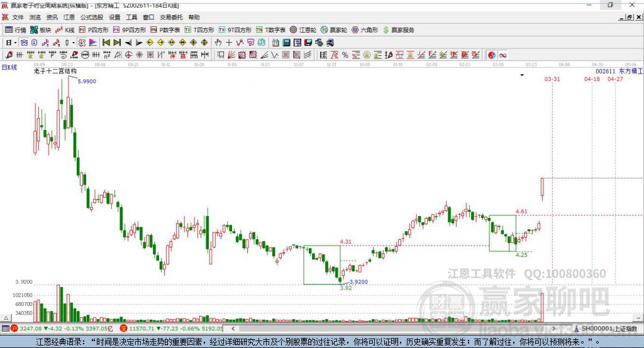Expand volume panel with up triangle
The image size is (644, 348).
(6, 318)
